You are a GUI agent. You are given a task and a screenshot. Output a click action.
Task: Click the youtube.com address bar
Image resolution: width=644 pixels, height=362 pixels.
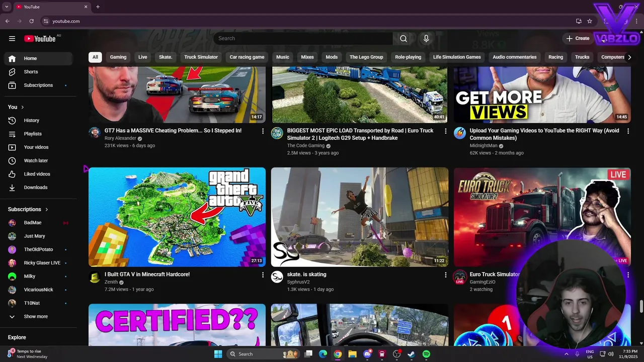pos(307,21)
